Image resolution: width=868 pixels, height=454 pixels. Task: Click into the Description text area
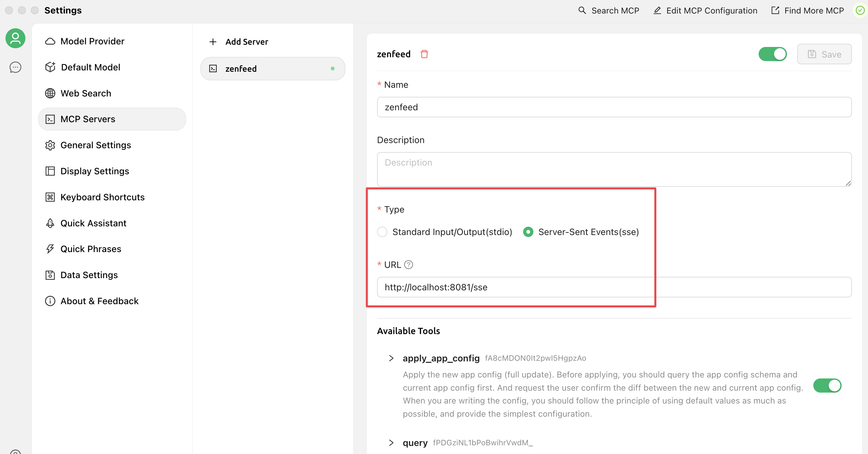pos(614,169)
